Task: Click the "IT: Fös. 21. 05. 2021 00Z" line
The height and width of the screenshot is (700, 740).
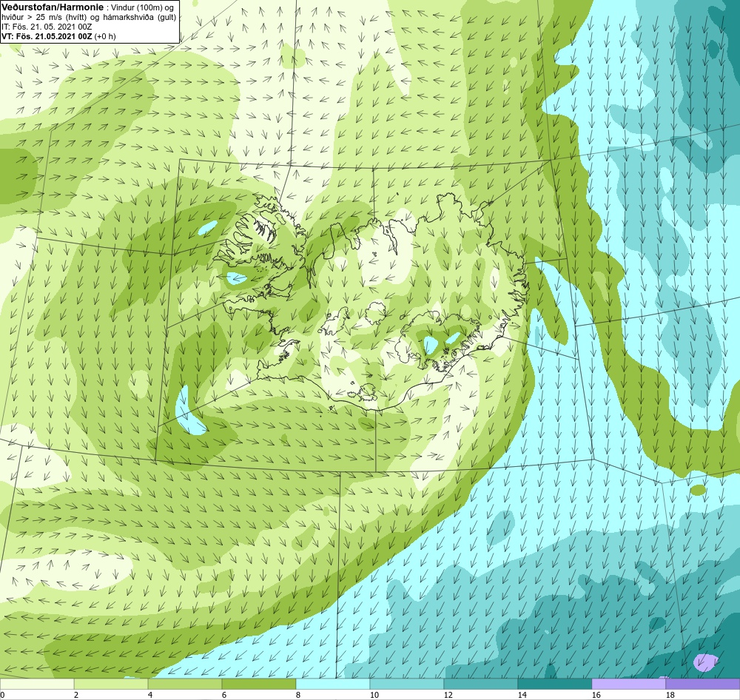Action: [46, 27]
